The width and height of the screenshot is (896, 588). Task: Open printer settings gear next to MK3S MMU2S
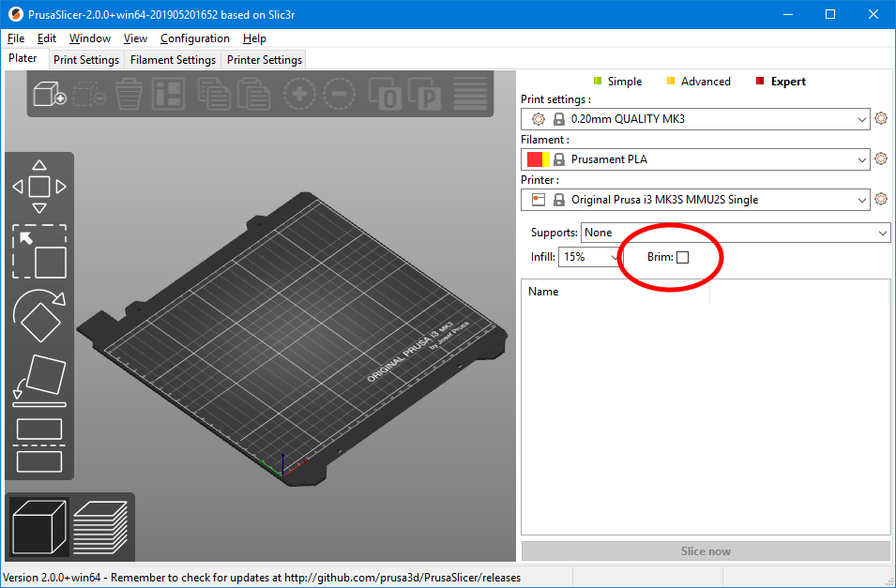881,199
